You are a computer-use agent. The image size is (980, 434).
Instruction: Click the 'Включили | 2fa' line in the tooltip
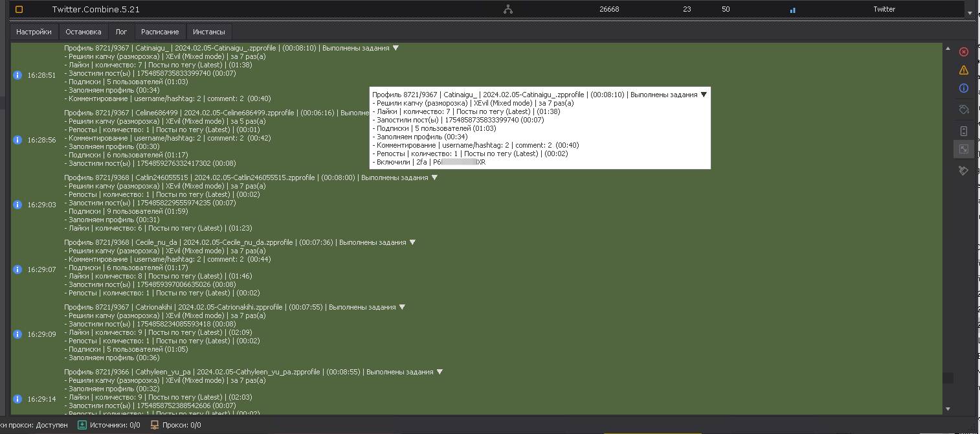429,162
